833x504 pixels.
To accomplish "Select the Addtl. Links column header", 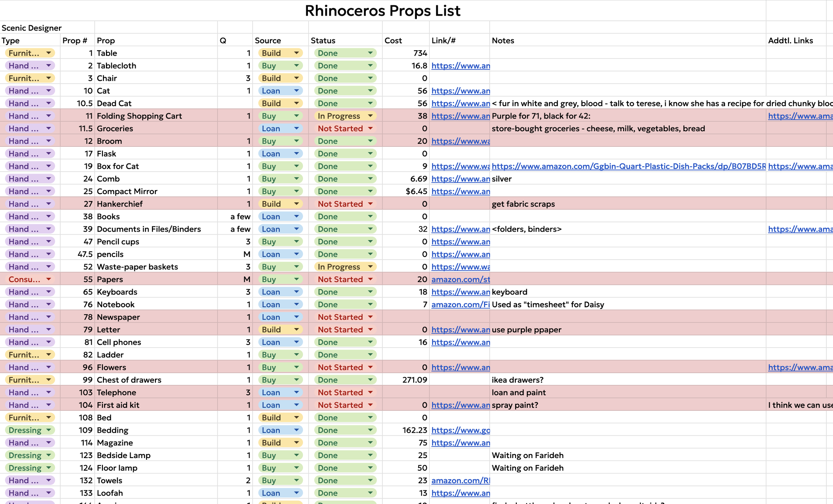I will click(x=796, y=41).
